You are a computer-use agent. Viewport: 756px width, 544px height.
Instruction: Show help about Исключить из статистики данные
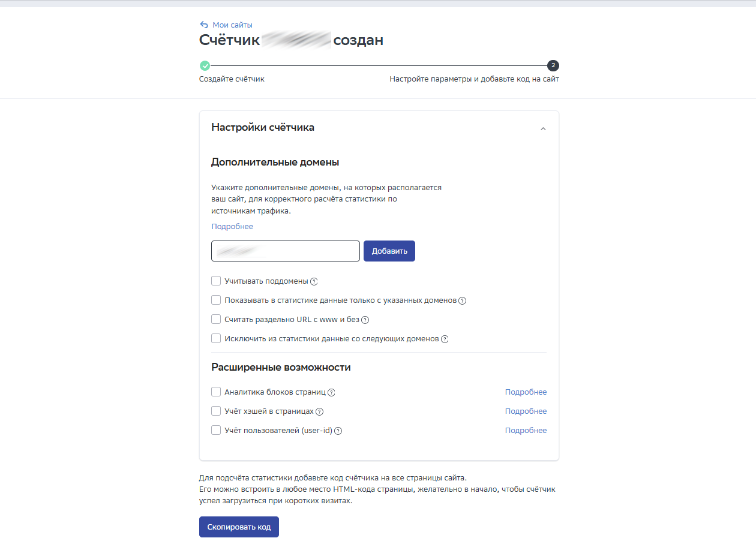pos(444,338)
